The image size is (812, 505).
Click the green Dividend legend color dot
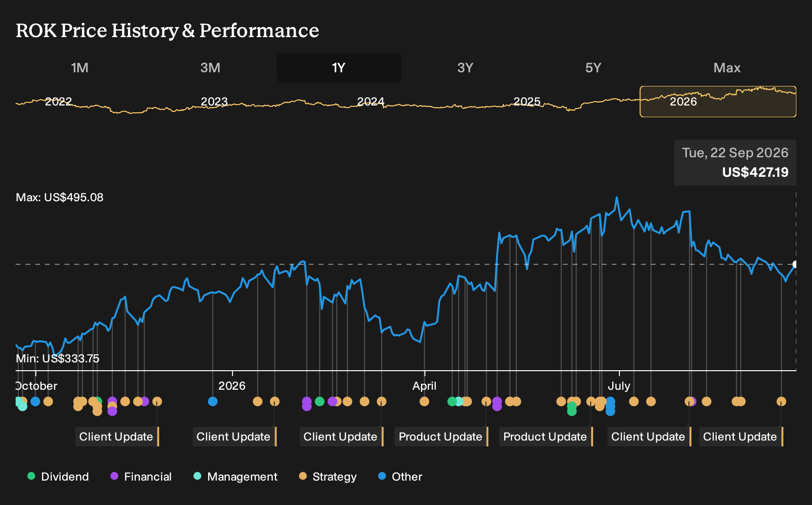(31, 476)
